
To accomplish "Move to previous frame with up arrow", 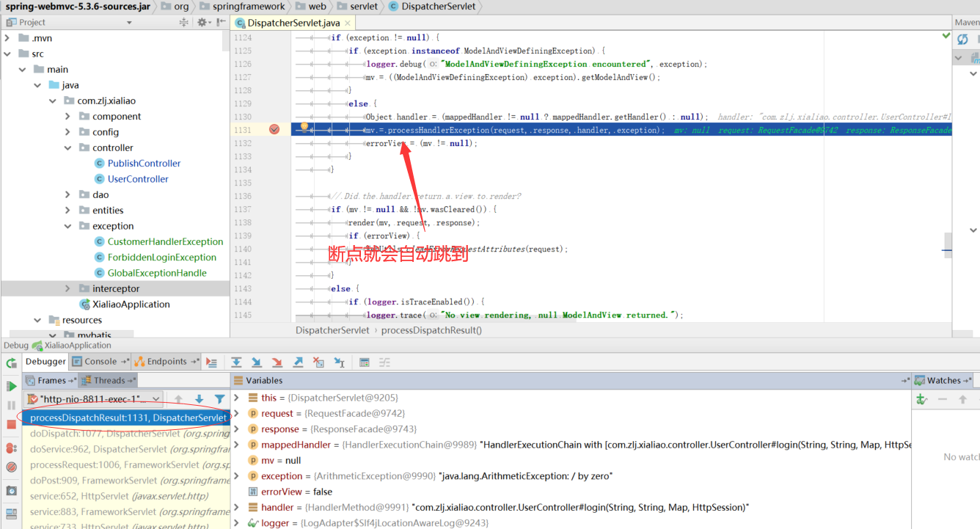I will [178, 399].
